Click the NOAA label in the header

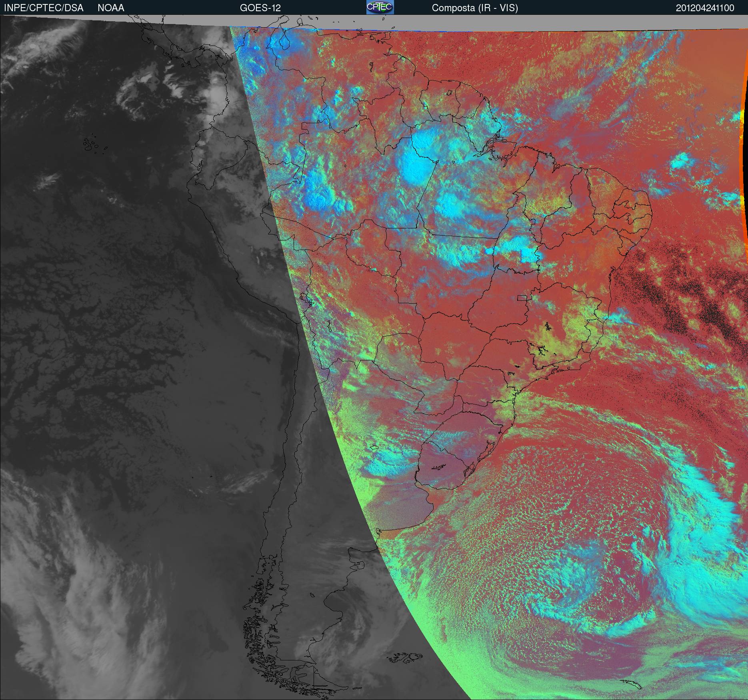pyautogui.click(x=111, y=8)
